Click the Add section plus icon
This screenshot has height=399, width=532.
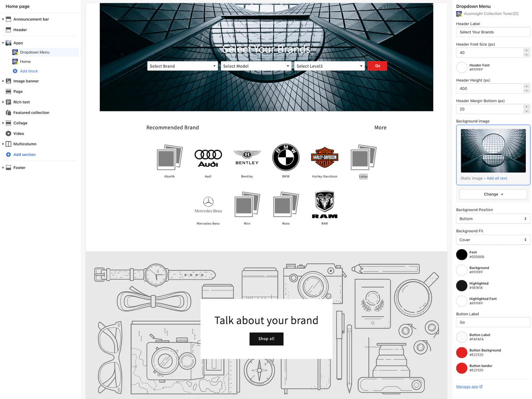[x=8, y=154]
